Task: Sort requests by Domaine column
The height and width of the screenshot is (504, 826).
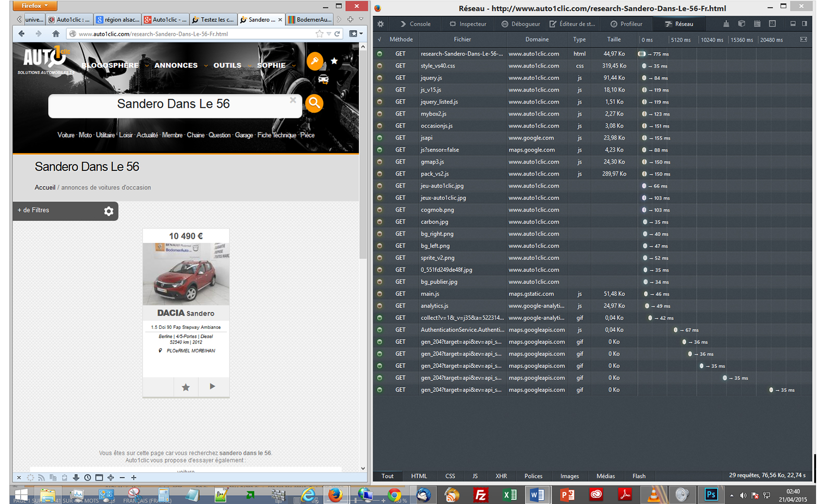Action: pyautogui.click(x=537, y=40)
